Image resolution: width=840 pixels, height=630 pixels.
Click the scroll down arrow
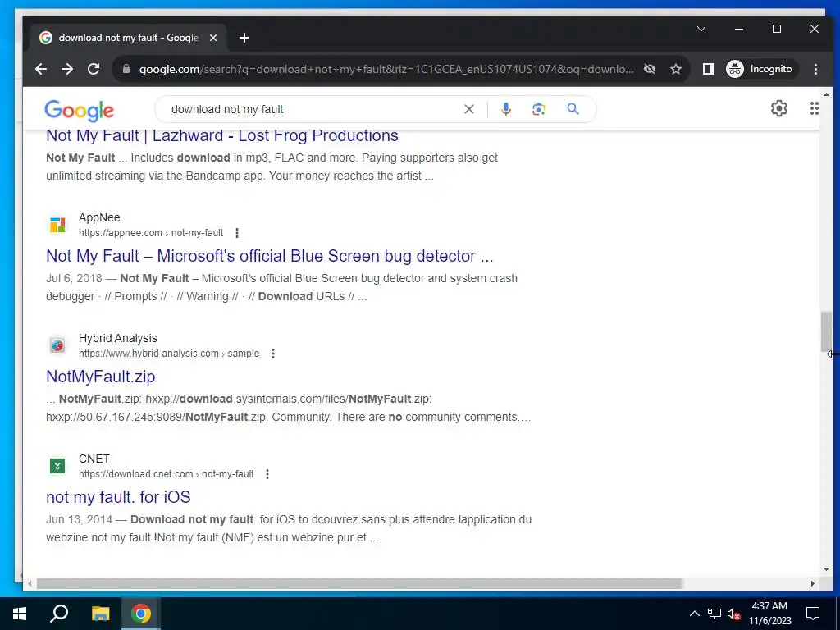pyautogui.click(x=826, y=569)
